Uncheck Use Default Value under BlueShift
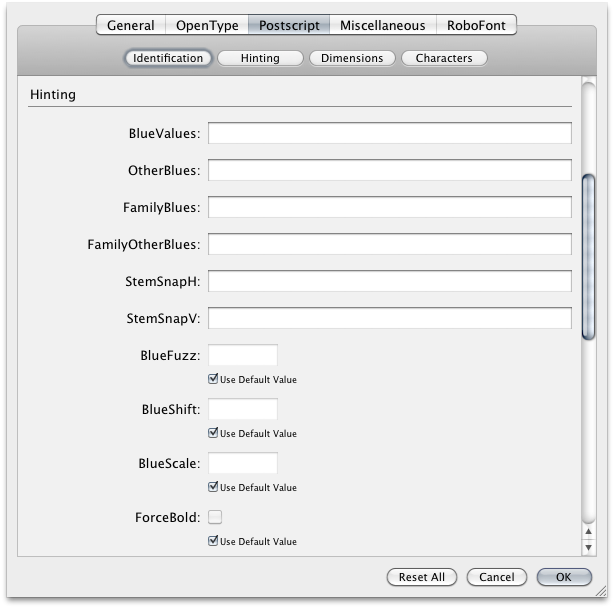Screen dimensions: 614x608 coord(213,434)
